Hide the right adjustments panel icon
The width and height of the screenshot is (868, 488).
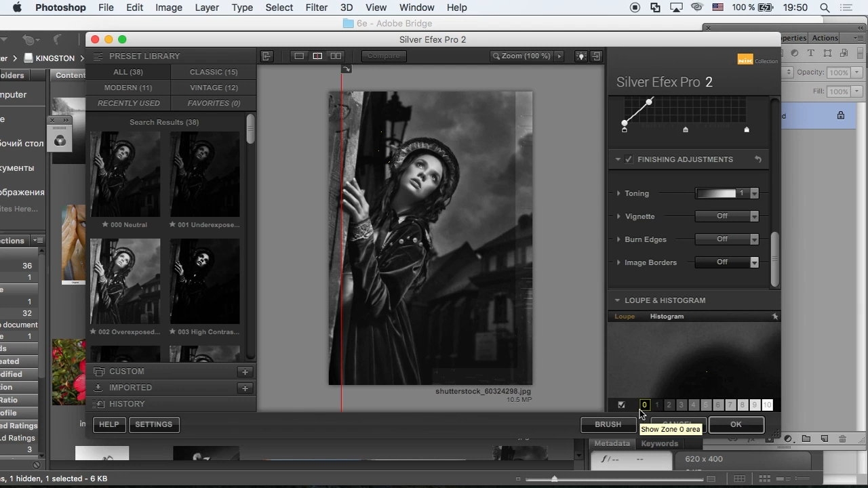(596, 56)
